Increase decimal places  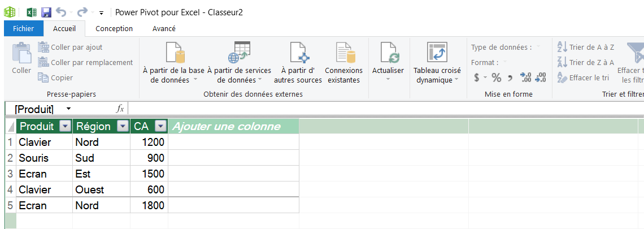(525, 77)
